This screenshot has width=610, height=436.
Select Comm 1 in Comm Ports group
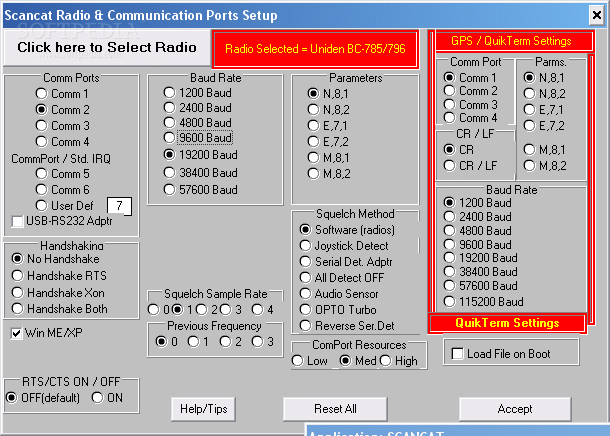point(62,94)
